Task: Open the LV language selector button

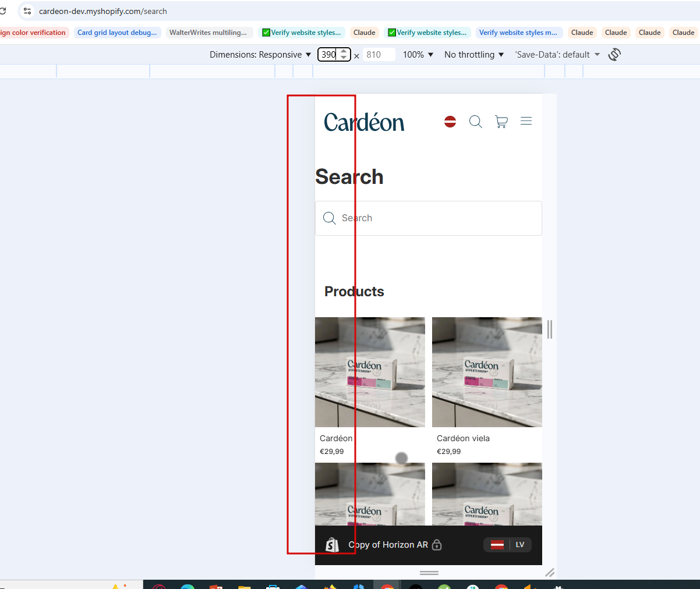Action: pos(508,545)
